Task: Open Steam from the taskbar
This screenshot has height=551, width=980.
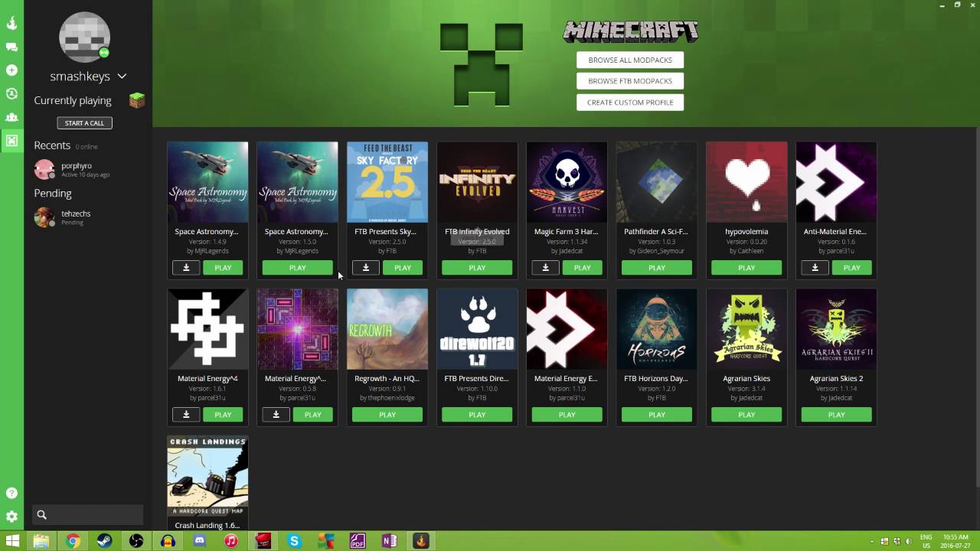Action: pyautogui.click(x=104, y=541)
